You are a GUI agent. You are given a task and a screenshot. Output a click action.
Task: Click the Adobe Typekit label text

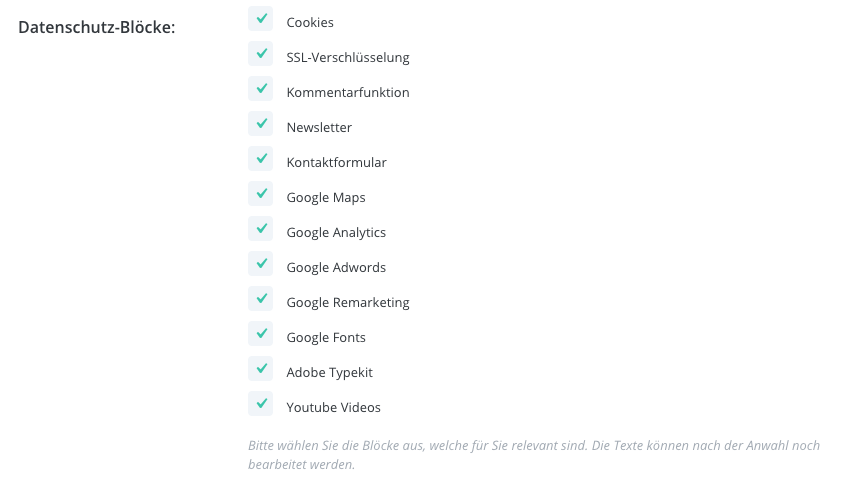click(x=329, y=372)
